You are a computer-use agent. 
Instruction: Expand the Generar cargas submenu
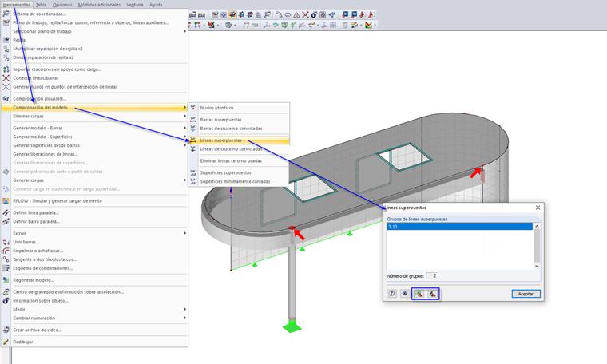click(x=94, y=180)
